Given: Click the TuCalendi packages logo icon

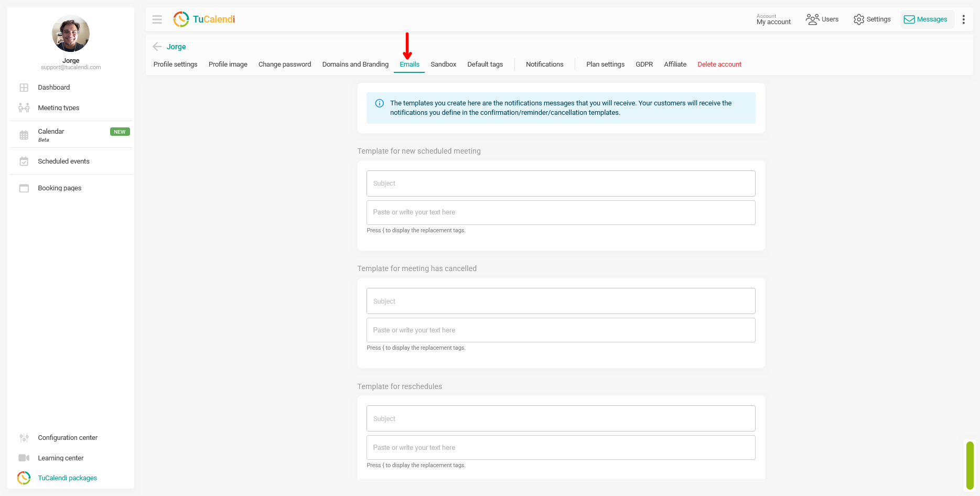Looking at the screenshot, I should point(24,478).
